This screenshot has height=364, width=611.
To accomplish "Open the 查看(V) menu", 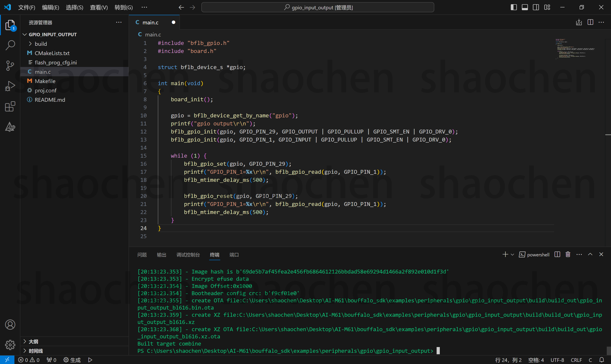I will click(99, 7).
